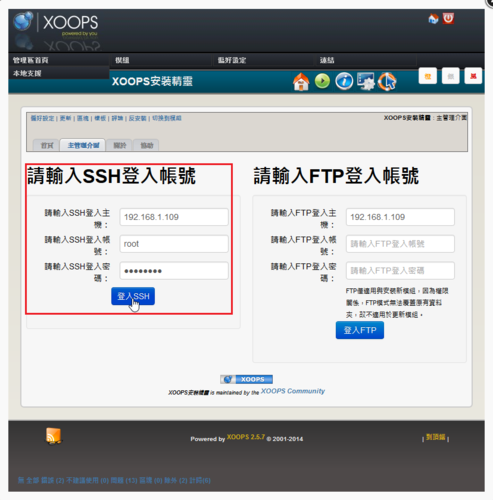The height and width of the screenshot is (500, 493).
Task: Open the home icon at the header's top right
Action: [433, 19]
